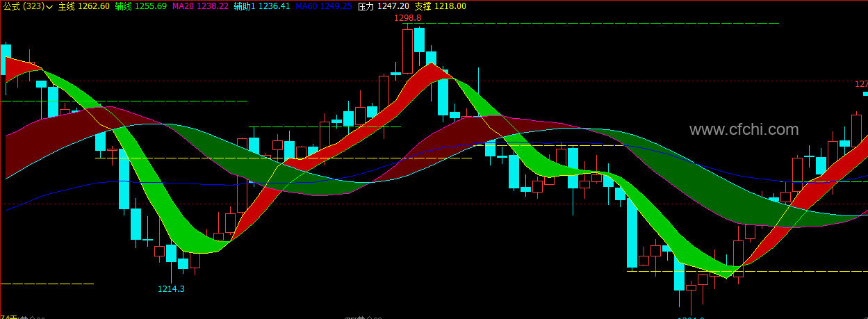
Task: Click the 1298.8 high price marker
Action: (407, 18)
